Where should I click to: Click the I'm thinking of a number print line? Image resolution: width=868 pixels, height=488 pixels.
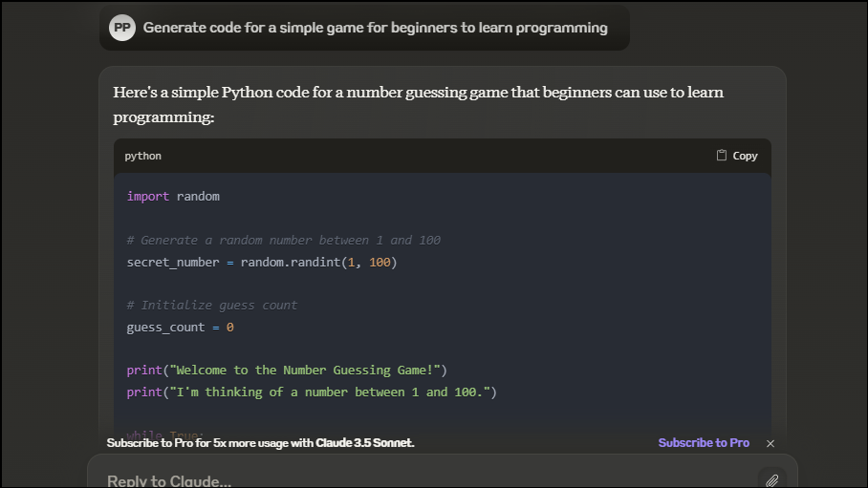tap(312, 393)
